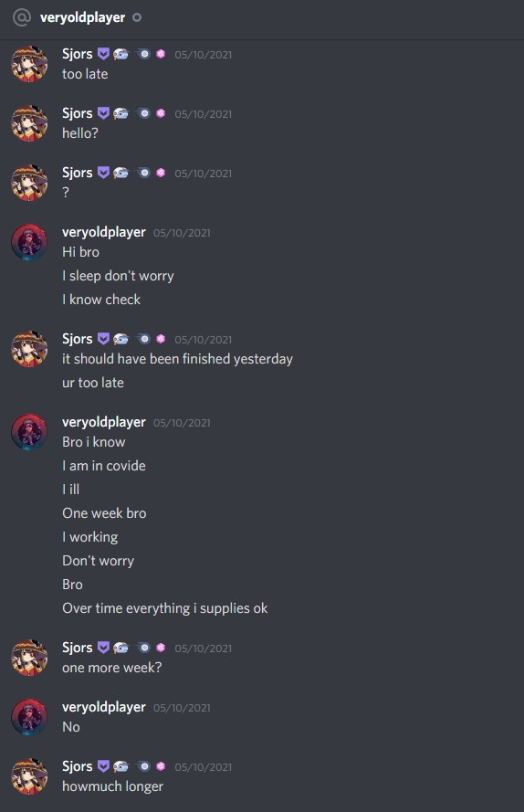The image size is (524, 812).
Task: Open veryoldplayer's avatar beside "Hi bro"
Action: click(29, 242)
